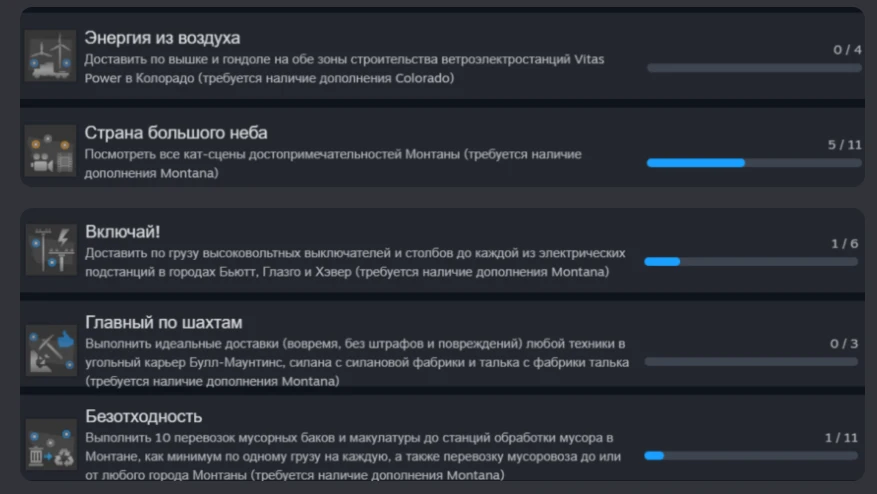The width and height of the screenshot is (877, 494).
Task: Click the 1 / 11 progress bar
Action: (751, 455)
